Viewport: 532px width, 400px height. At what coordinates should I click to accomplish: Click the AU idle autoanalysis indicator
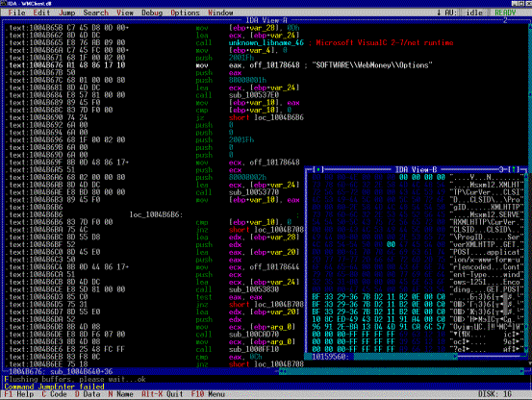465,12
